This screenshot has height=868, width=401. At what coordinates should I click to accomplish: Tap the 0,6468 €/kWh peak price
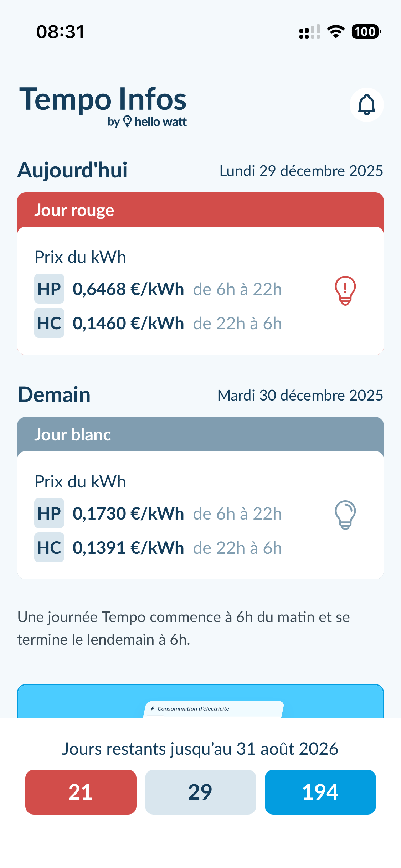[128, 289]
